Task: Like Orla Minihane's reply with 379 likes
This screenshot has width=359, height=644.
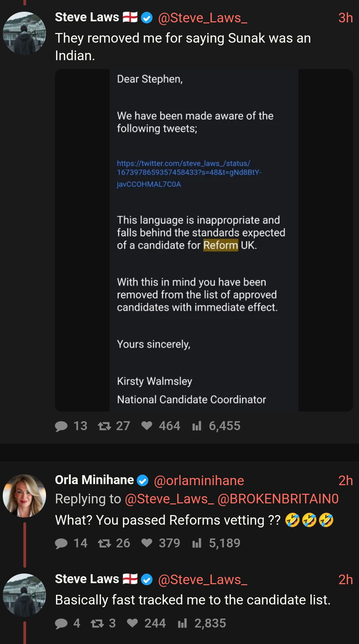Action: (147, 543)
